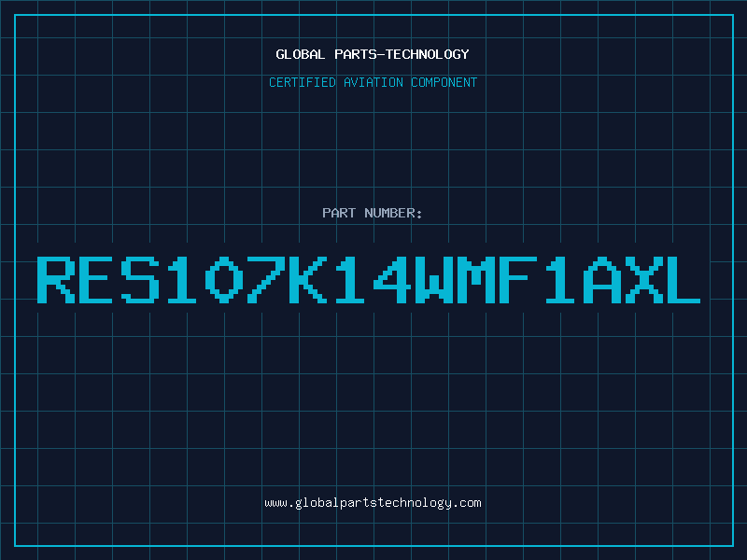The image size is (747, 560).
Task: Open the www.globalpartstechnology.com link
Action: pyautogui.click(x=373, y=503)
